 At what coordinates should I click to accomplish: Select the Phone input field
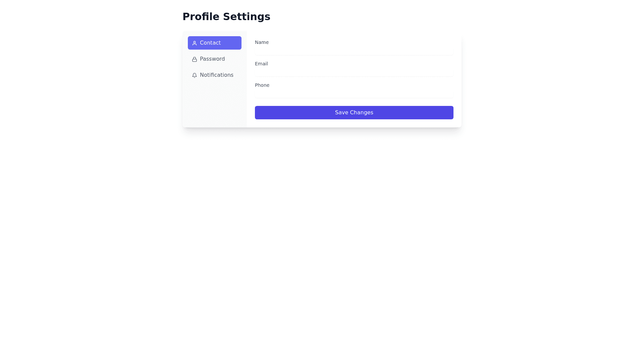(354, 94)
